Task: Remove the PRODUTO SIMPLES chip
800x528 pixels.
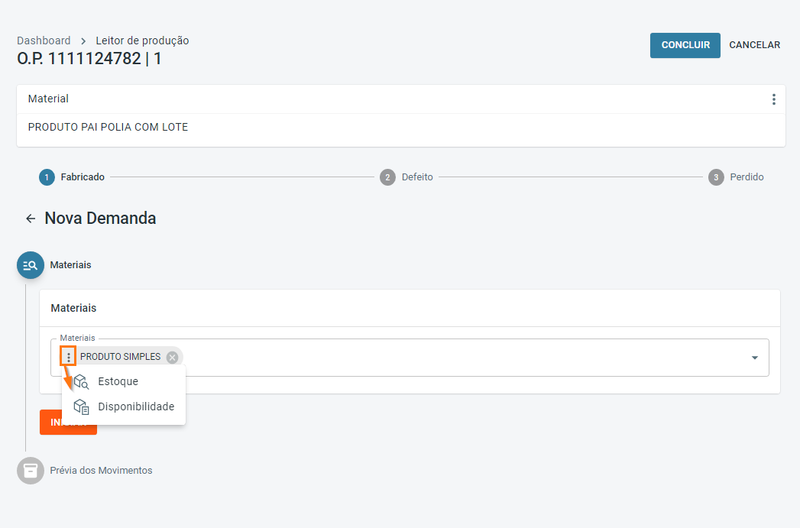Action: point(172,357)
